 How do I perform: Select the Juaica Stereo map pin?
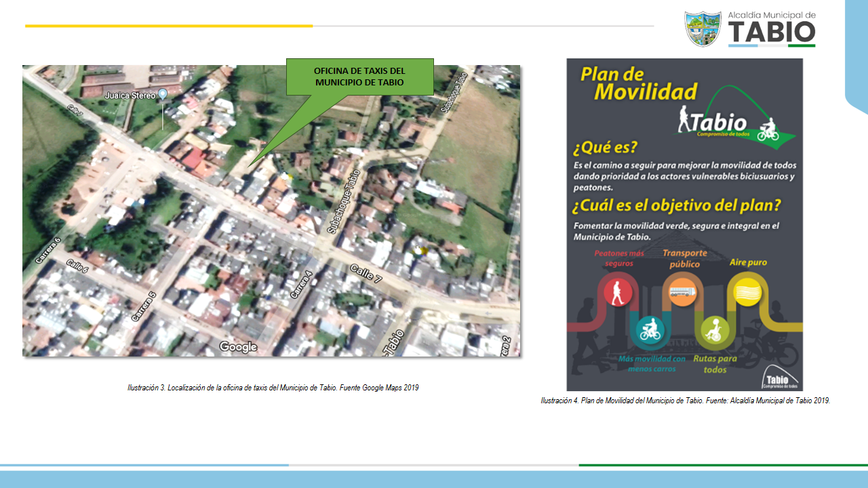pyautogui.click(x=163, y=95)
